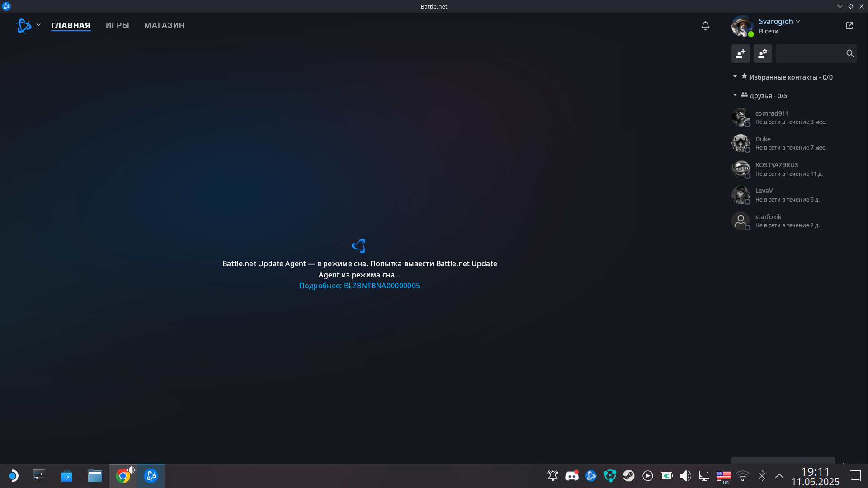Select friend starfoxik

[x=794, y=221]
